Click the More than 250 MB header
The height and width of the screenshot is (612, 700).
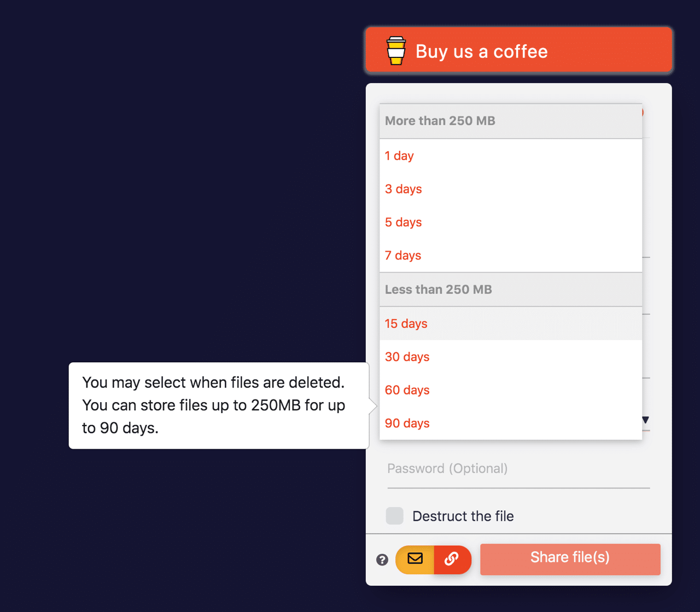point(440,121)
